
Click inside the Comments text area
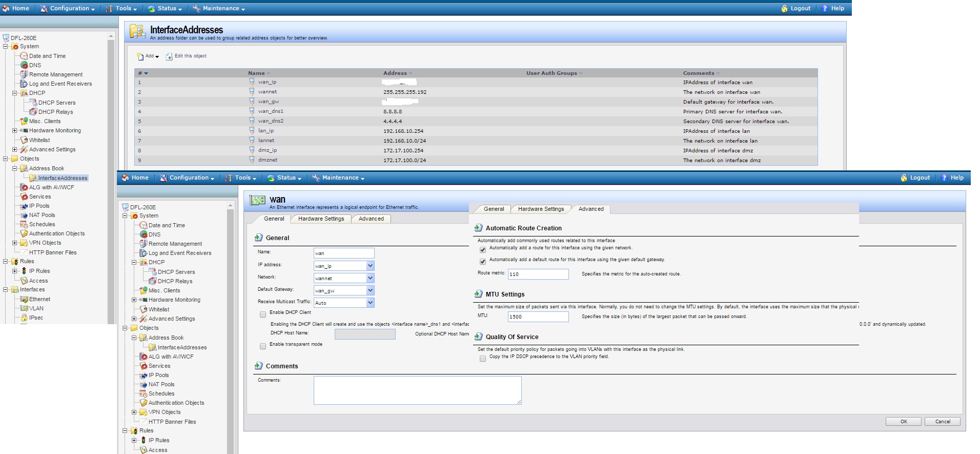click(417, 390)
